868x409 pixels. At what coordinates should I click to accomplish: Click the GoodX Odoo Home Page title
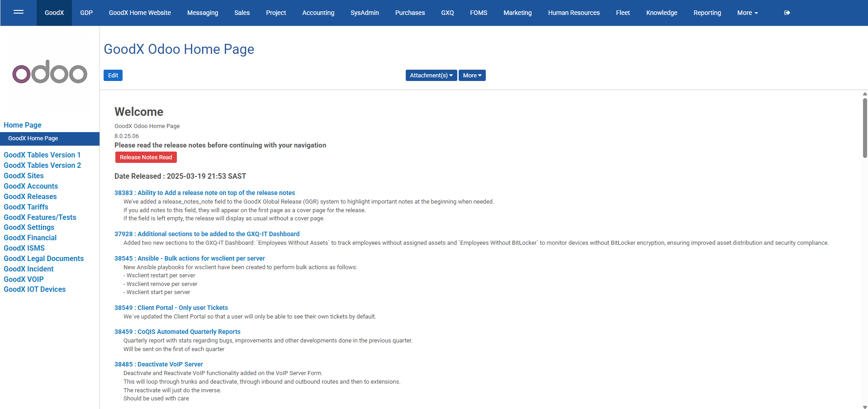(179, 49)
